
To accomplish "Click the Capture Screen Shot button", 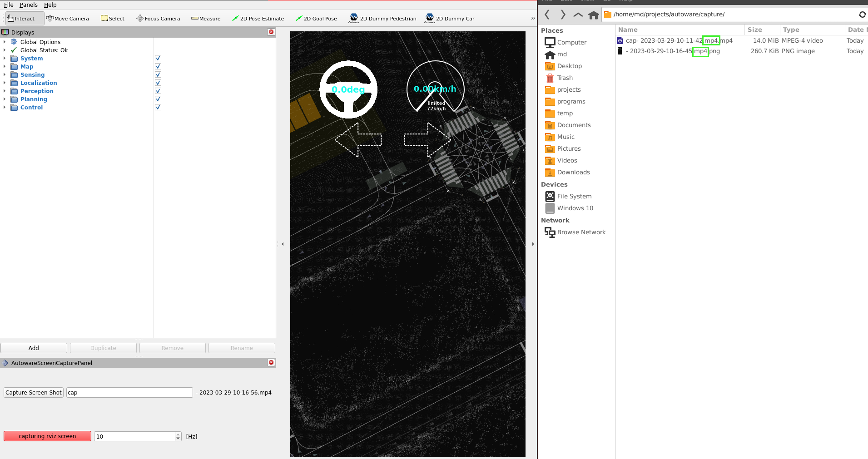I will coord(33,392).
